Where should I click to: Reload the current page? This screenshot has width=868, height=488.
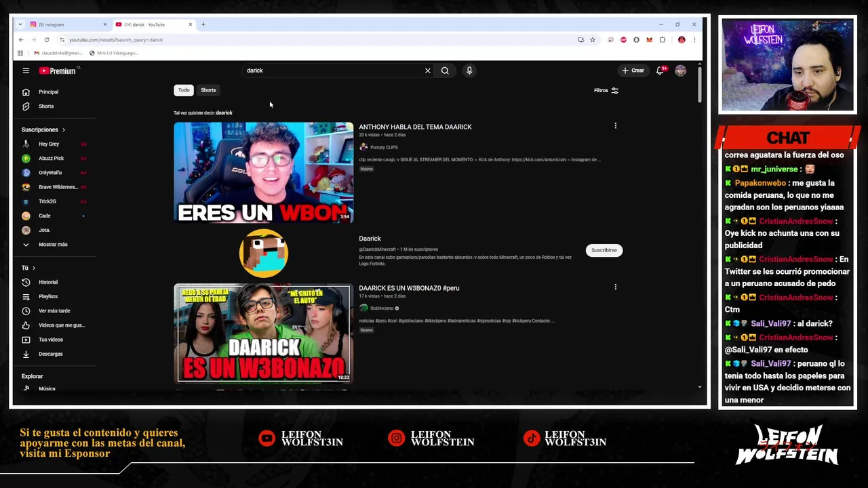[x=47, y=40]
